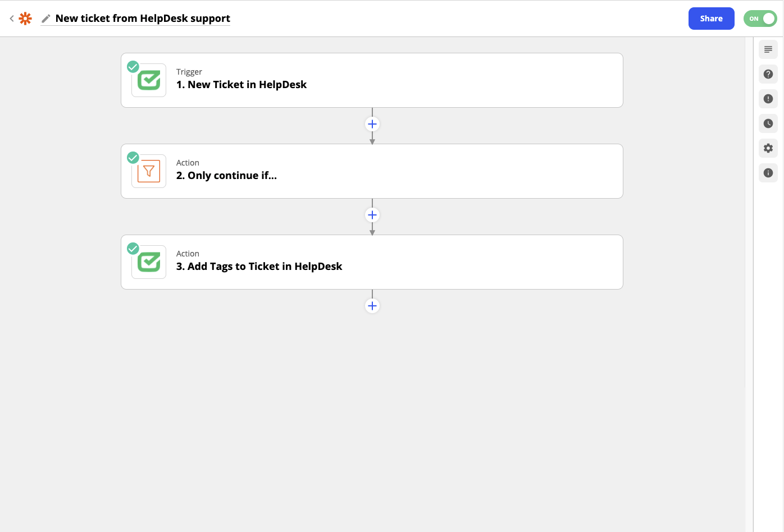Add a step after the filter action
The height and width of the screenshot is (532, 784).
(372, 215)
